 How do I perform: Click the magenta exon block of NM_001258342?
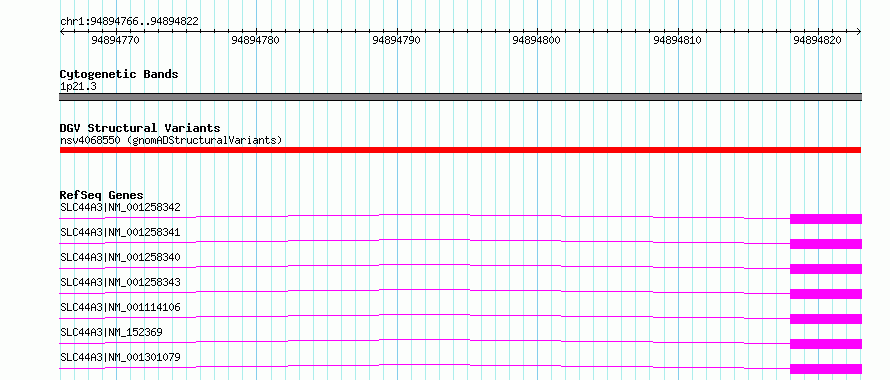(826, 219)
